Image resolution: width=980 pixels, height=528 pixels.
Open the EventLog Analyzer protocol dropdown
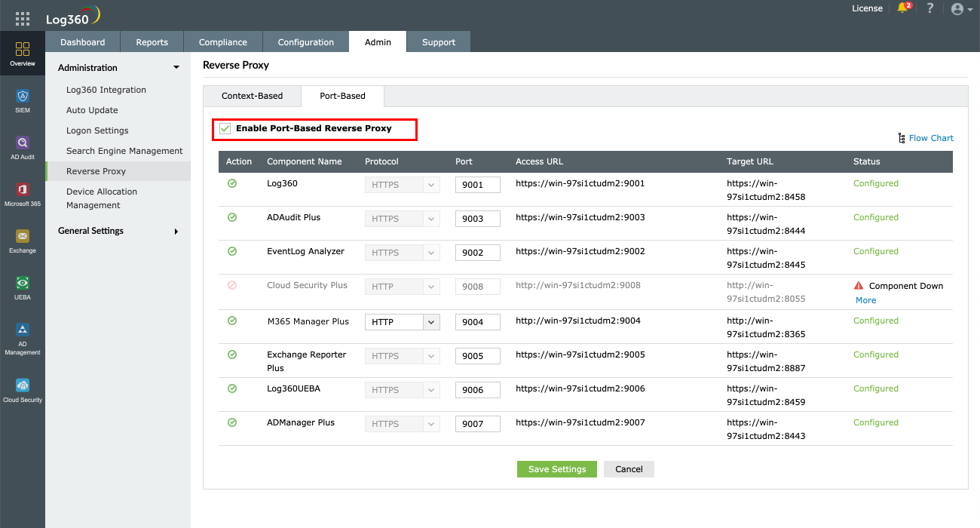pyautogui.click(x=402, y=253)
